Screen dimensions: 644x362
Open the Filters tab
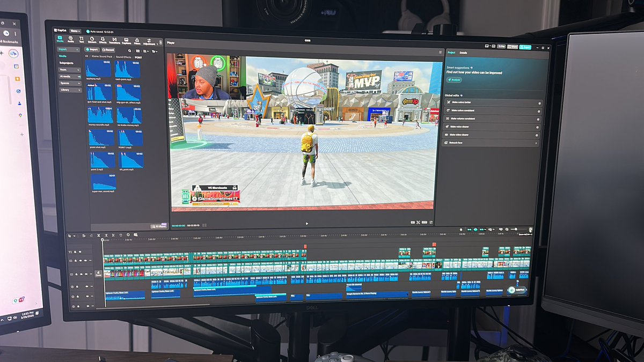[137, 41]
